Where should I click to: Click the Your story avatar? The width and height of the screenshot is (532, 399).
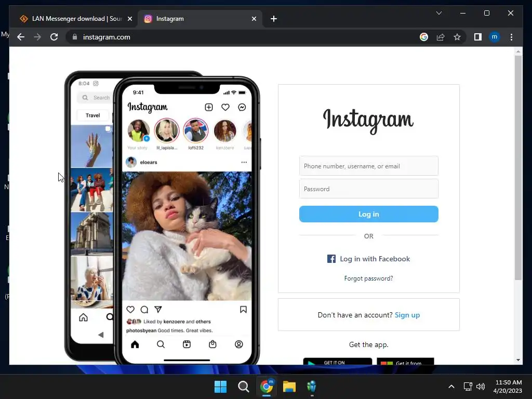(x=138, y=130)
